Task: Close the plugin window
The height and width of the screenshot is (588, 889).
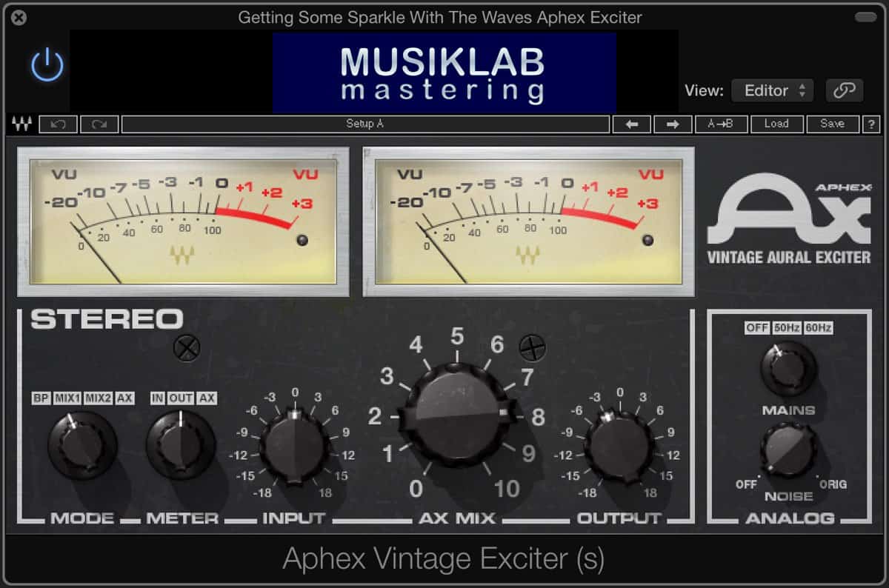Action: click(x=19, y=17)
